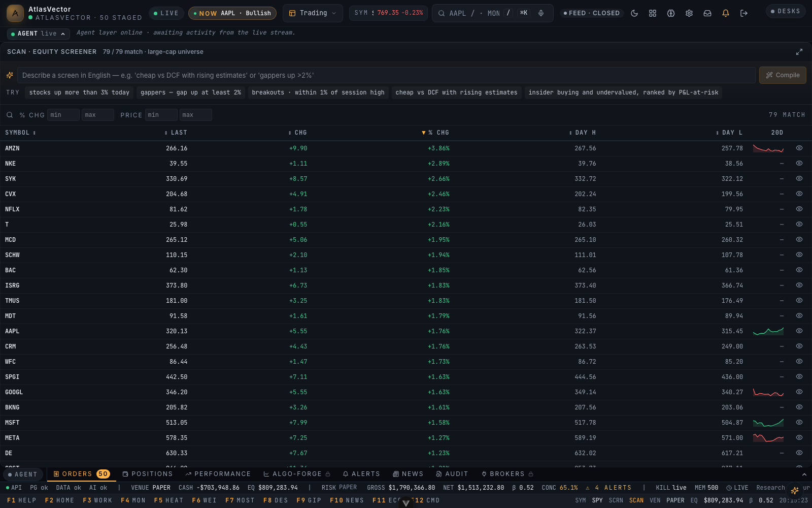The width and height of the screenshot is (812, 508).
Task: Sort table by DAY L column
Action: [x=729, y=133]
